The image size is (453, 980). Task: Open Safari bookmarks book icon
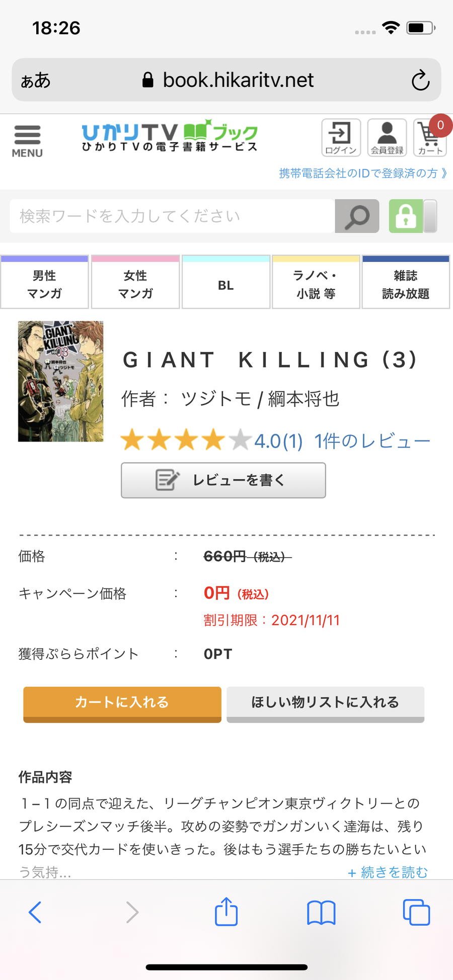(x=321, y=913)
